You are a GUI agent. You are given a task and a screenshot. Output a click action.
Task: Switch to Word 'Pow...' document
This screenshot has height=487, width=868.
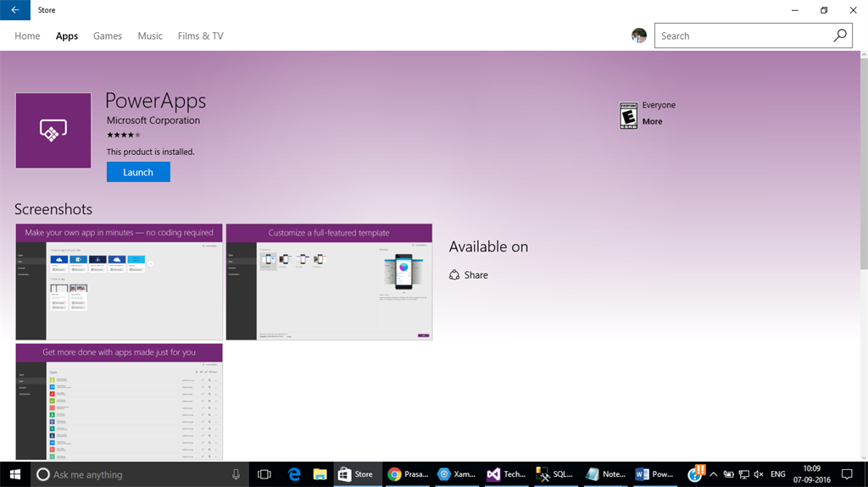(654, 474)
